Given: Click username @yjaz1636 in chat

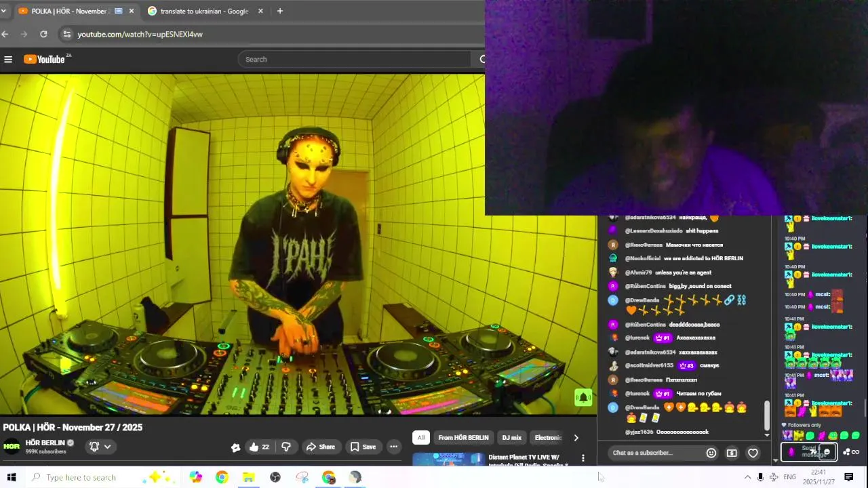Looking at the screenshot, I should click(639, 432).
